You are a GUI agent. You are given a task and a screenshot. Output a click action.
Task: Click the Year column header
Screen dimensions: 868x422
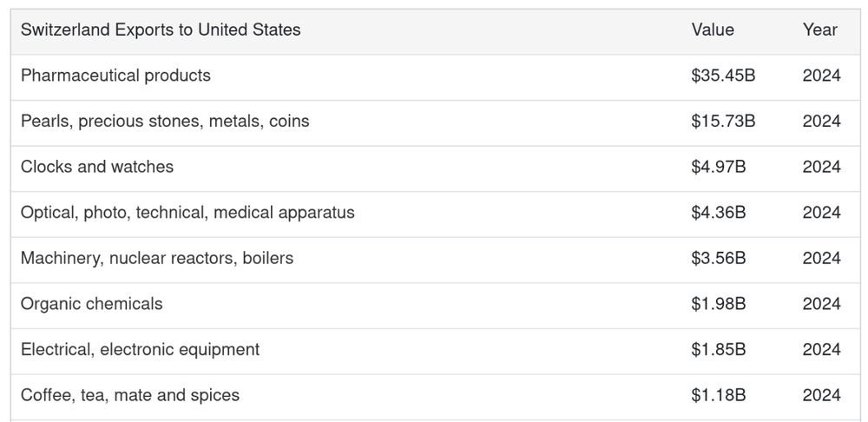click(820, 30)
